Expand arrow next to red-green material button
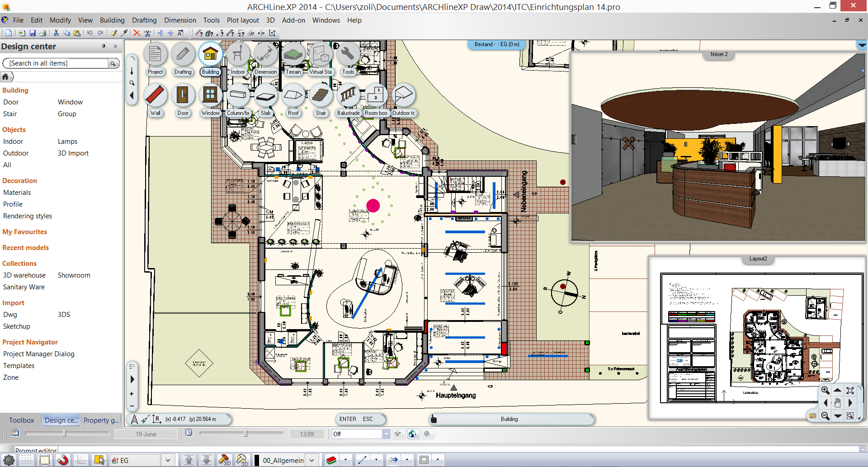 point(346,460)
